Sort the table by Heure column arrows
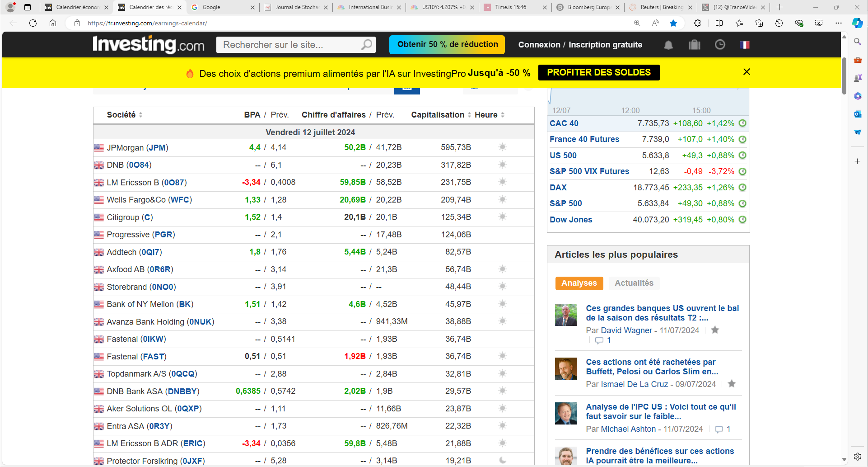 coord(503,115)
